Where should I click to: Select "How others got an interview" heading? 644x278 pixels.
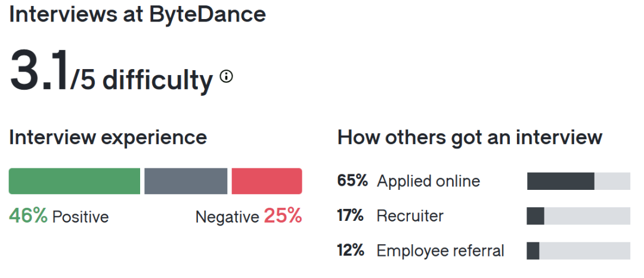pyautogui.click(x=470, y=138)
